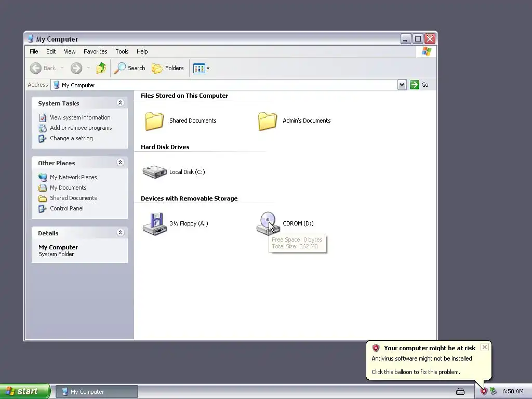Select the Local Disk (C:) drive icon
The image size is (532, 399).
coord(154,172)
